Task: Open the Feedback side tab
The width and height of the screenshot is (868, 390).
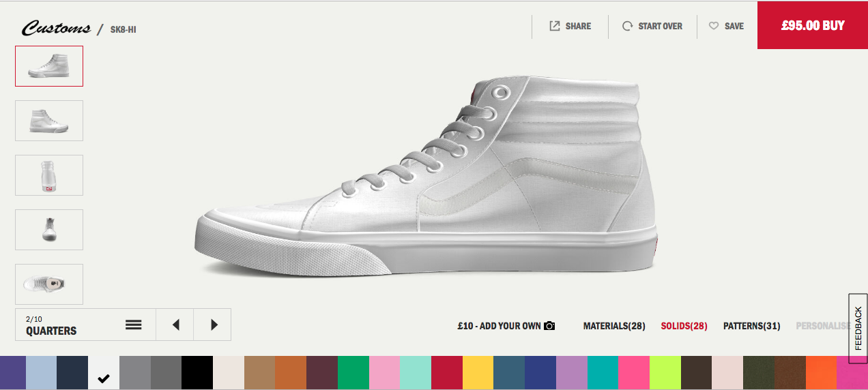Action: click(858, 329)
